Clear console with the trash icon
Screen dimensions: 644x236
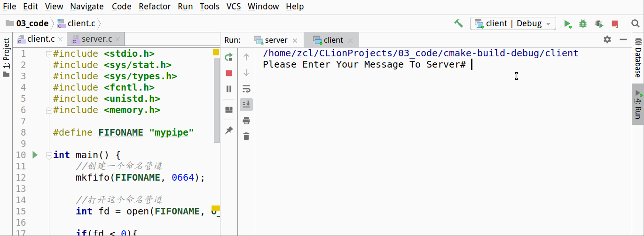pos(246,137)
